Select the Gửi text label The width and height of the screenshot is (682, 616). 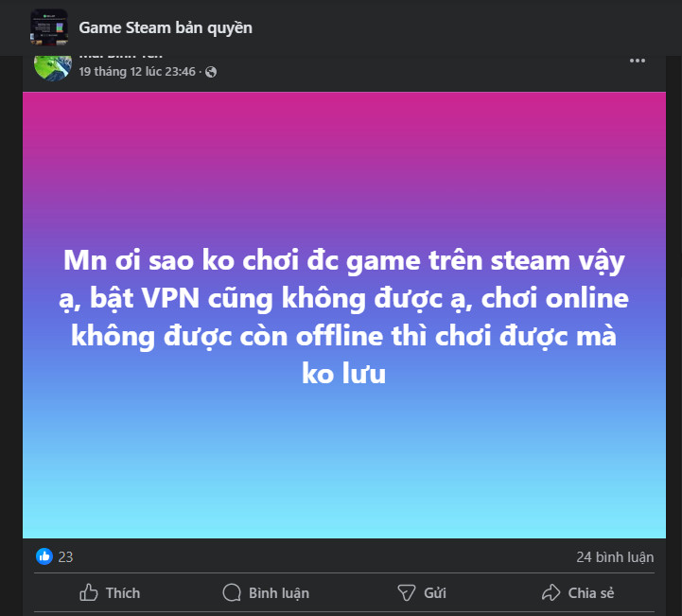point(435,593)
